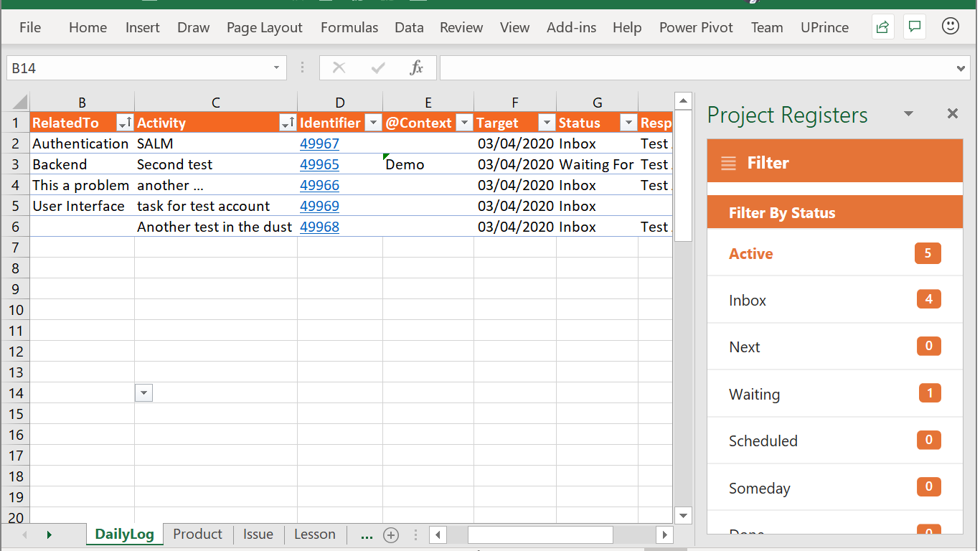Open Insert Function fx button

click(x=416, y=68)
